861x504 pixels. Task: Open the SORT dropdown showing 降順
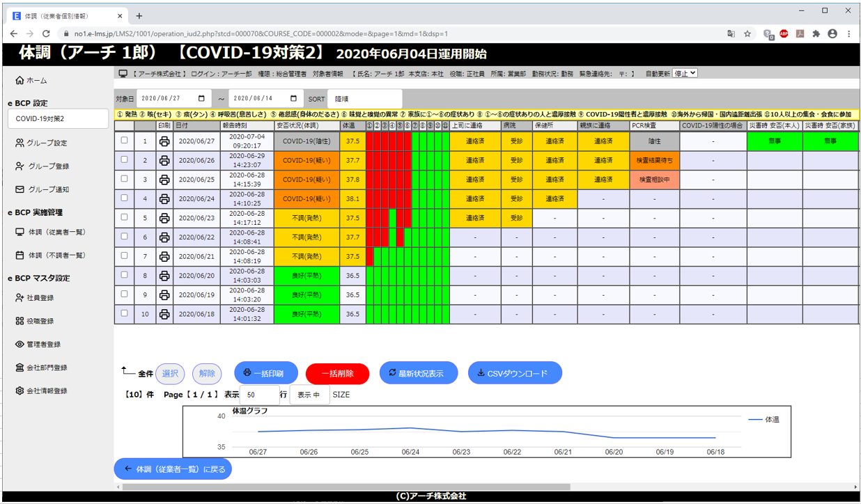click(364, 99)
